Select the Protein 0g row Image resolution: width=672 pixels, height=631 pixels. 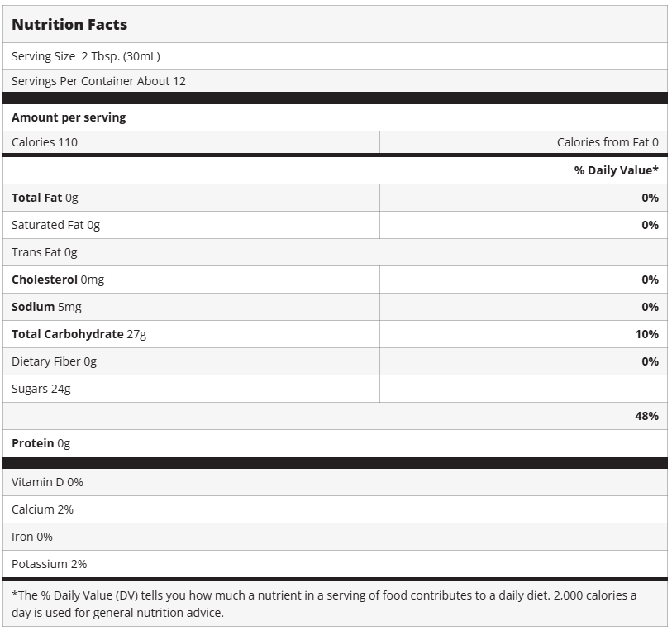(x=41, y=443)
